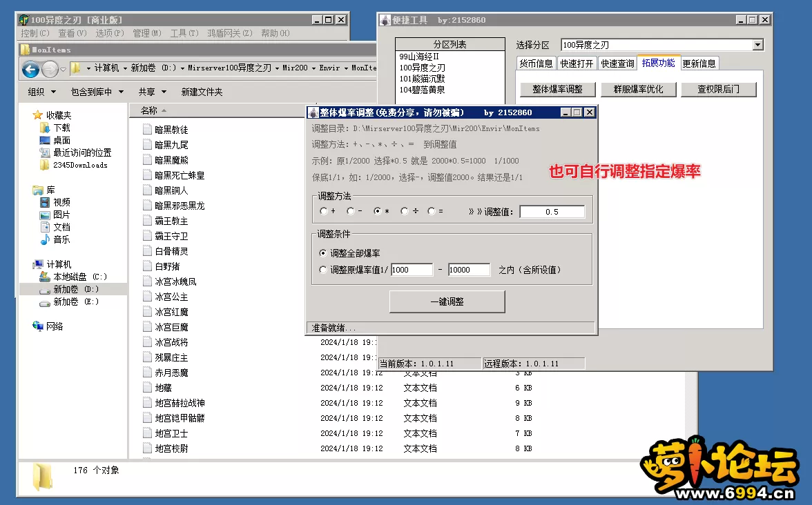Click the Explorer back navigation arrow
This screenshot has height=505, width=812.
point(30,69)
